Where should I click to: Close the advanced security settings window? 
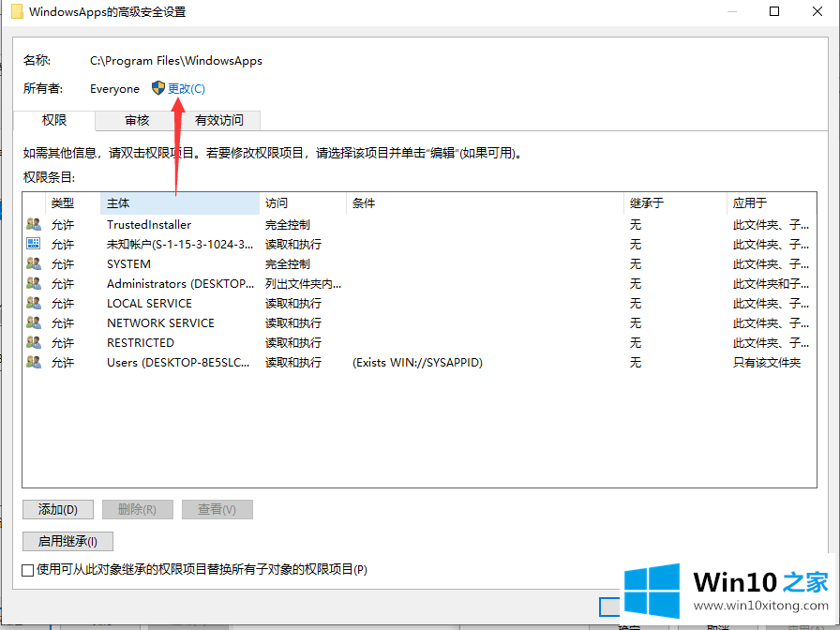click(817, 11)
